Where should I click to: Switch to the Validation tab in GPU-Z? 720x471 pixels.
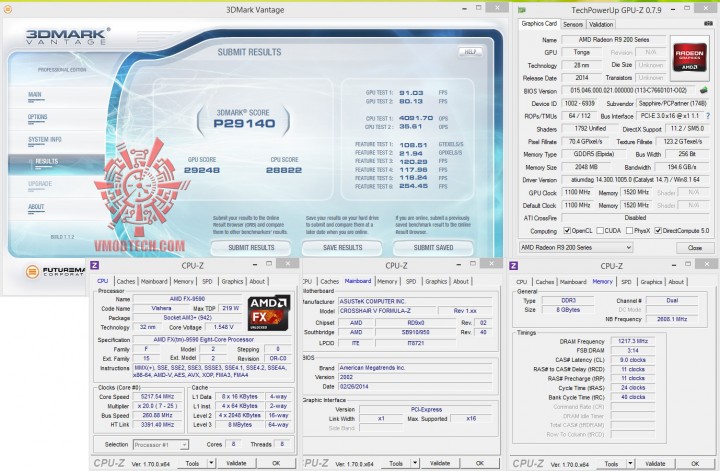click(x=601, y=24)
